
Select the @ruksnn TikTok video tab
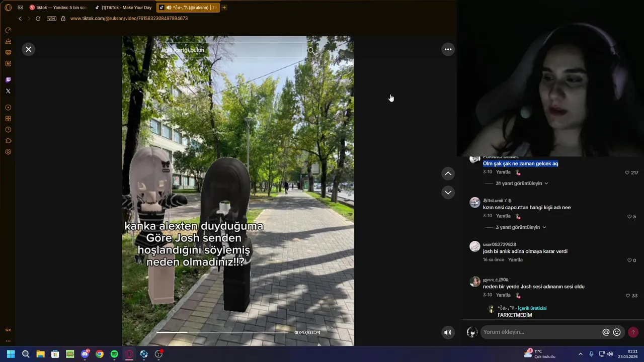coord(188,8)
